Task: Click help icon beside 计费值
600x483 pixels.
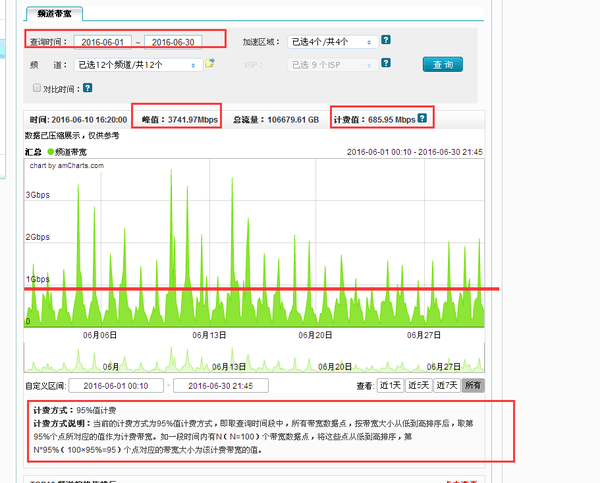Action: click(x=422, y=118)
